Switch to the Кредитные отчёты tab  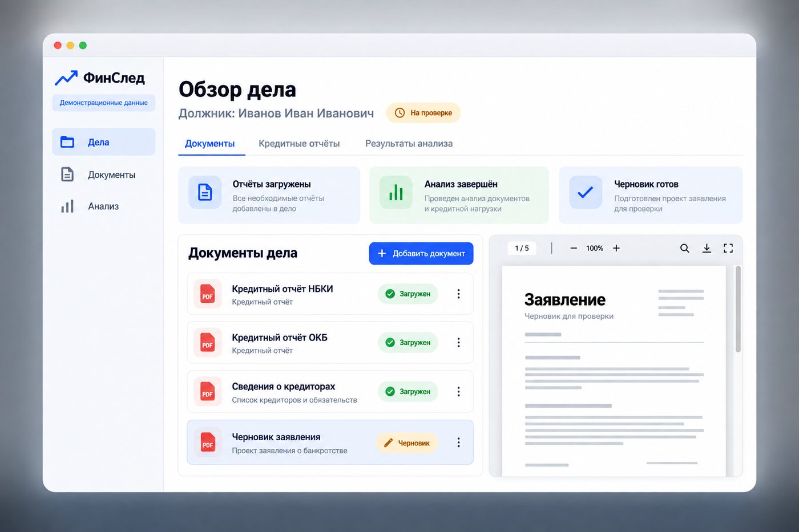299,144
